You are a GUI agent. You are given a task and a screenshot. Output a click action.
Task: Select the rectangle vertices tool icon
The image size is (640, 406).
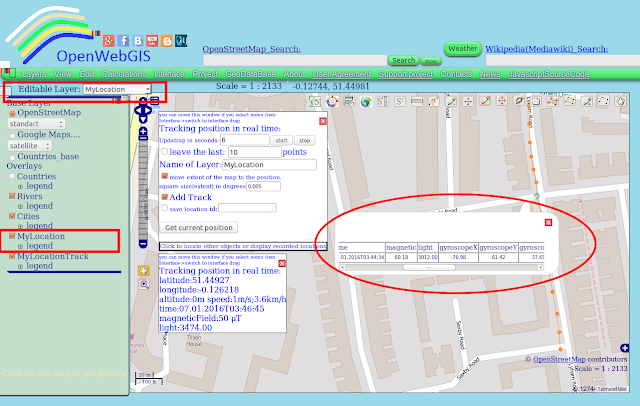click(603, 101)
